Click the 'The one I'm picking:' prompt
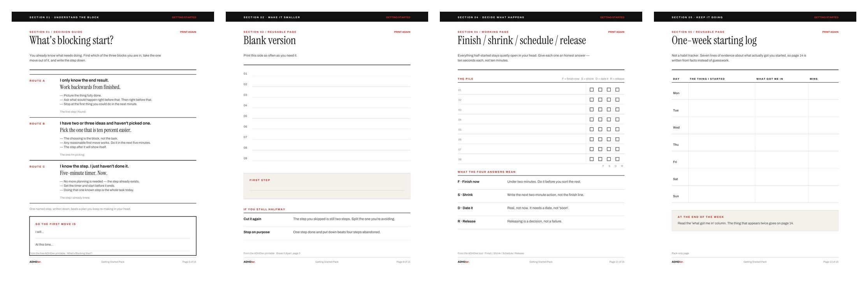 (x=72, y=155)
